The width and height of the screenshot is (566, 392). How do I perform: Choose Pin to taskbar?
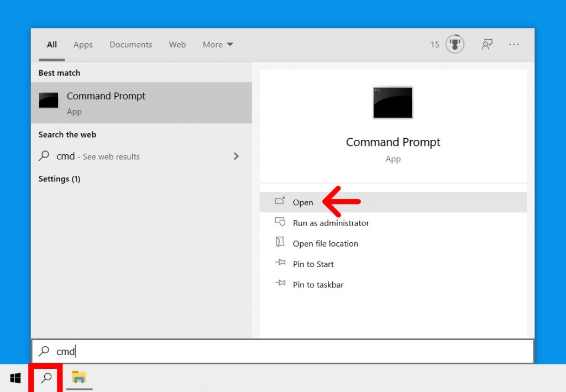coord(393,284)
